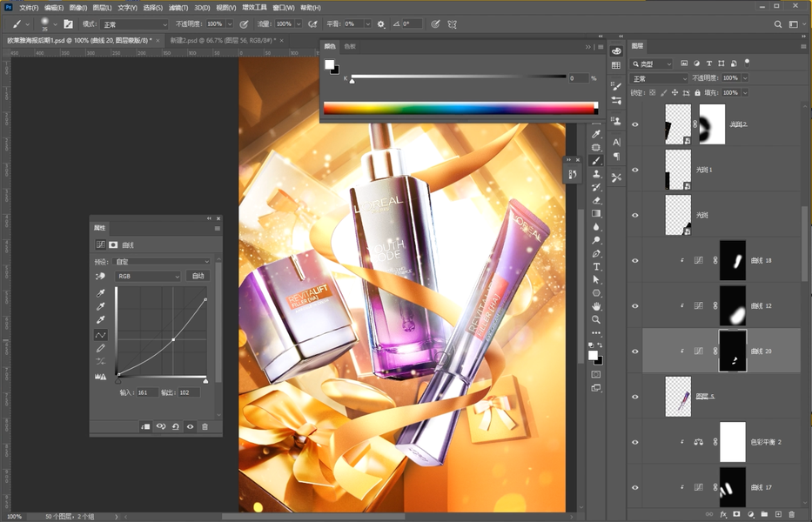Image resolution: width=812 pixels, height=522 pixels.
Task: Select the Clone Stamp tool
Action: tap(596, 174)
